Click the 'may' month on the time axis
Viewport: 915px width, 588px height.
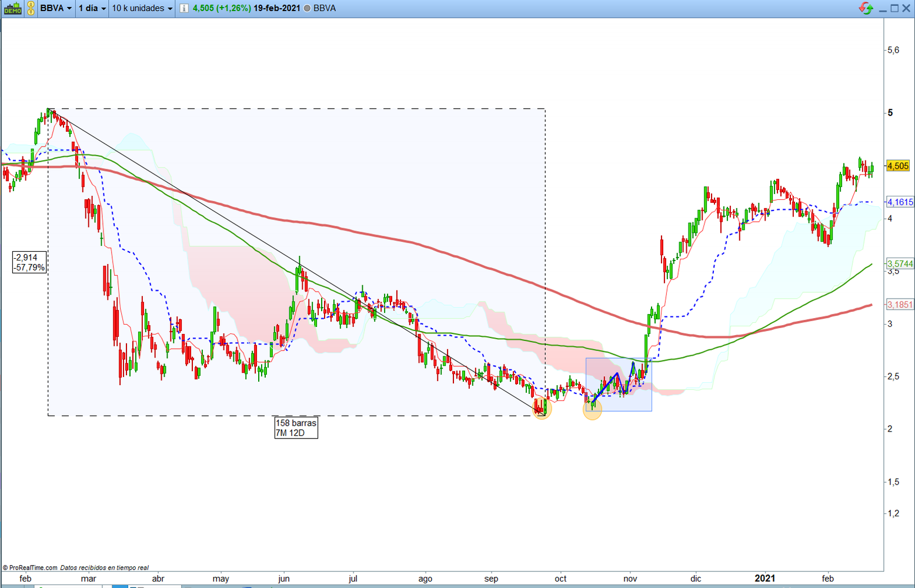[221, 579]
